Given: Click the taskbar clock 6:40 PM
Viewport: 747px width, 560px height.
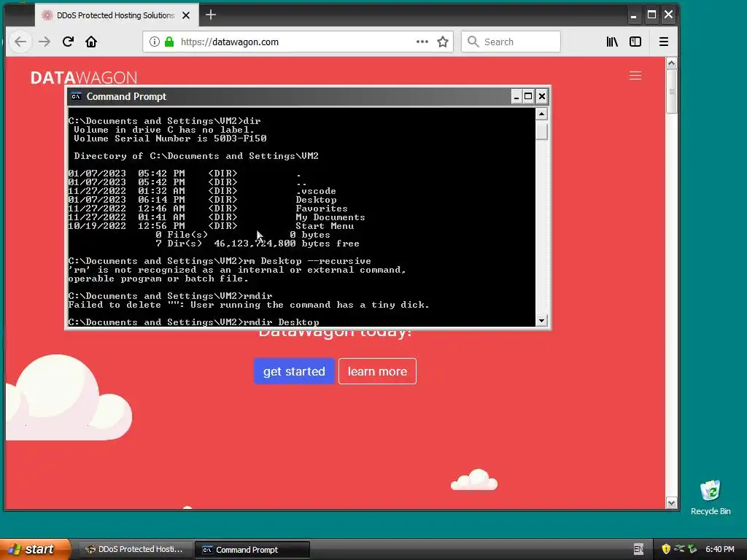Looking at the screenshot, I should point(720,549).
